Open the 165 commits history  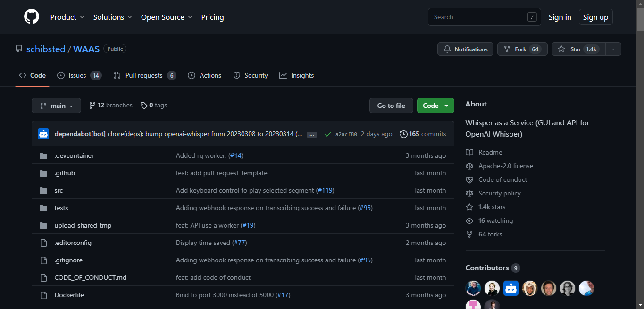[x=423, y=134]
